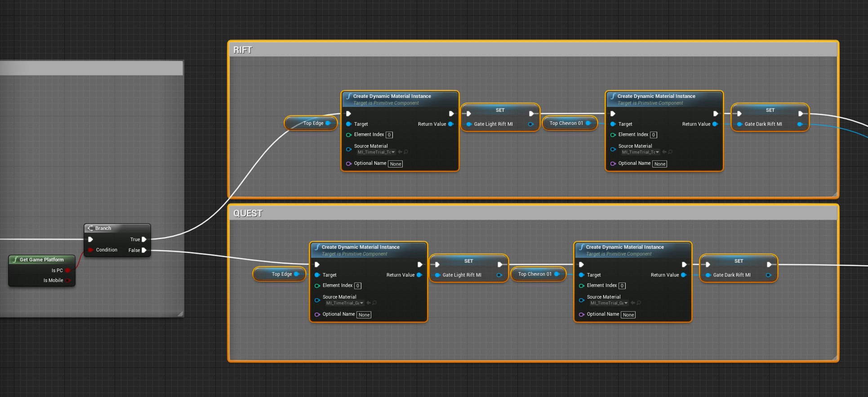Click use-selected-asset arrow in QUEST Top Edge node

[369, 303]
